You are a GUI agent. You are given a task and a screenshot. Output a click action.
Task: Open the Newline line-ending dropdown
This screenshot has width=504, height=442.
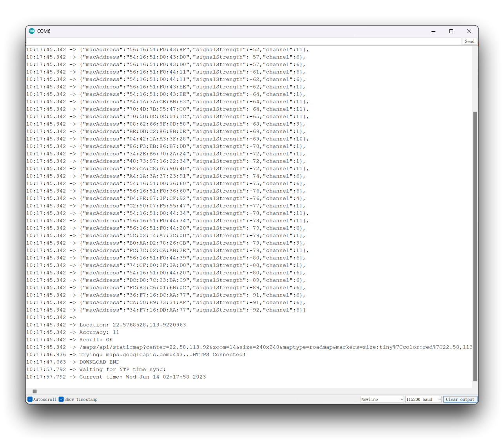(x=382, y=399)
